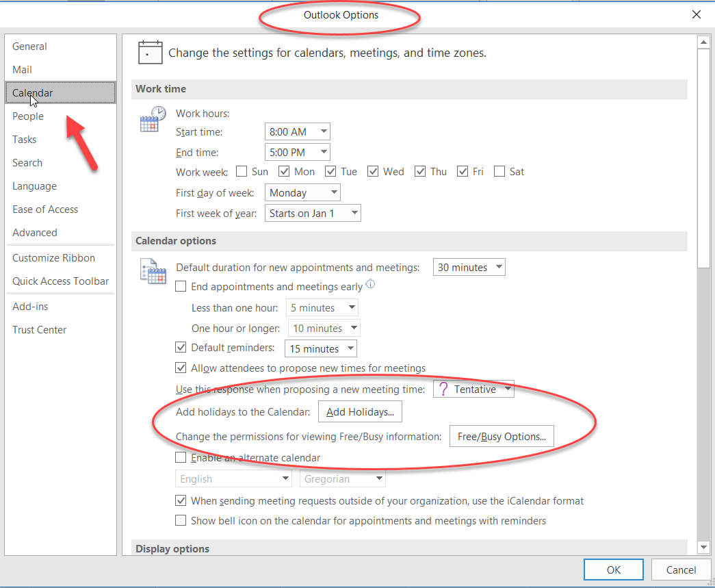Uncheck the Mon work week checkbox
Viewport: 715px width, 588px height.
284,172
